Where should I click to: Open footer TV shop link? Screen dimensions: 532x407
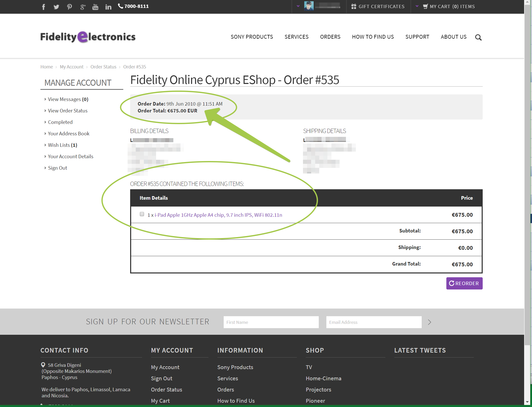[x=309, y=367]
